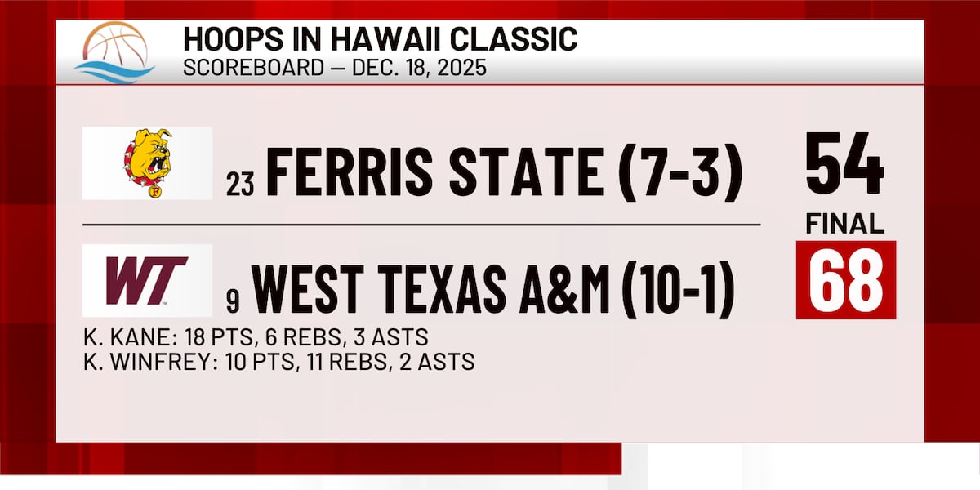Click the Ferris State bulldog logo

pos(148,163)
